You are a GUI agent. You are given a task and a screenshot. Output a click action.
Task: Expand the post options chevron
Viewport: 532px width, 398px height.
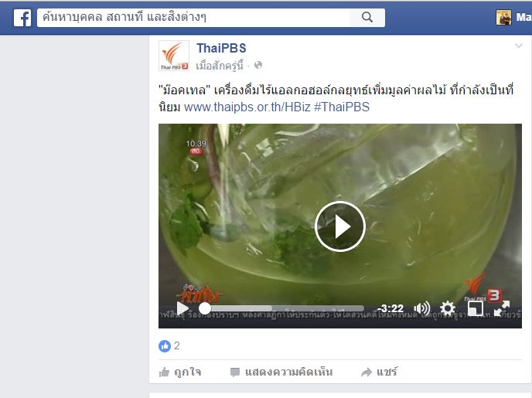click(518, 46)
